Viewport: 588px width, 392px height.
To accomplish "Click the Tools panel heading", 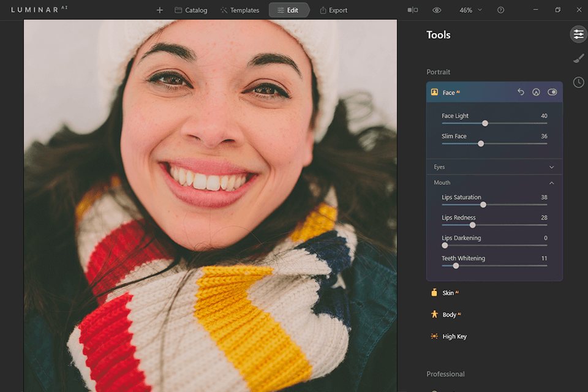I will (x=439, y=35).
